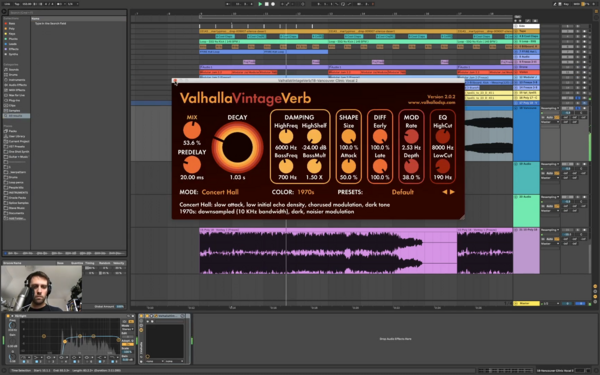Click the EQ Eight Freq knob
The width and height of the screenshot is (600, 375).
click(x=12, y=325)
